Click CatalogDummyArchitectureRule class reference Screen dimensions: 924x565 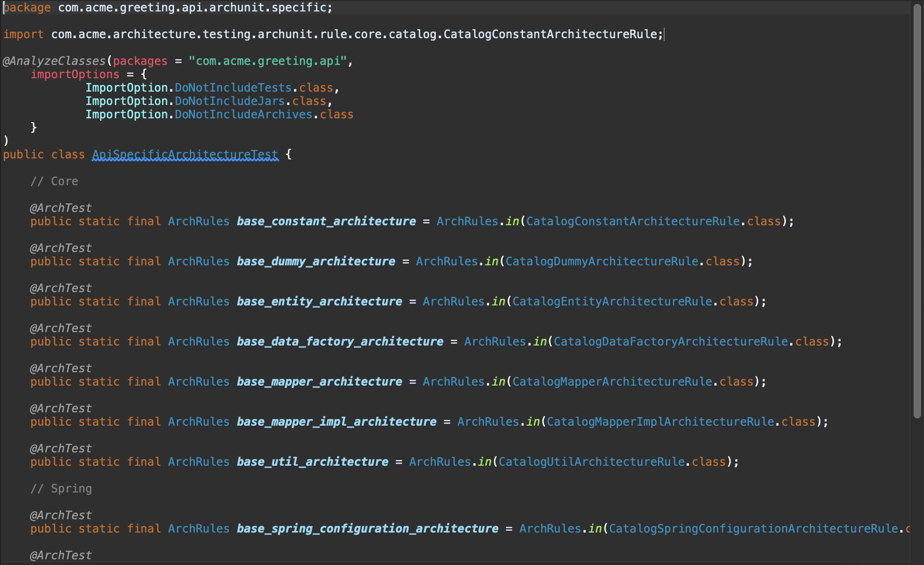pos(602,262)
